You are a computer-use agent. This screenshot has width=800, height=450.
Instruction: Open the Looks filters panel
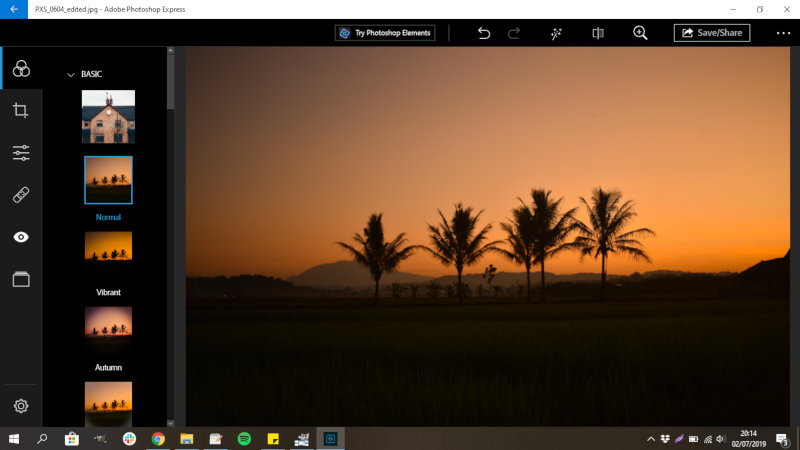[x=21, y=68]
